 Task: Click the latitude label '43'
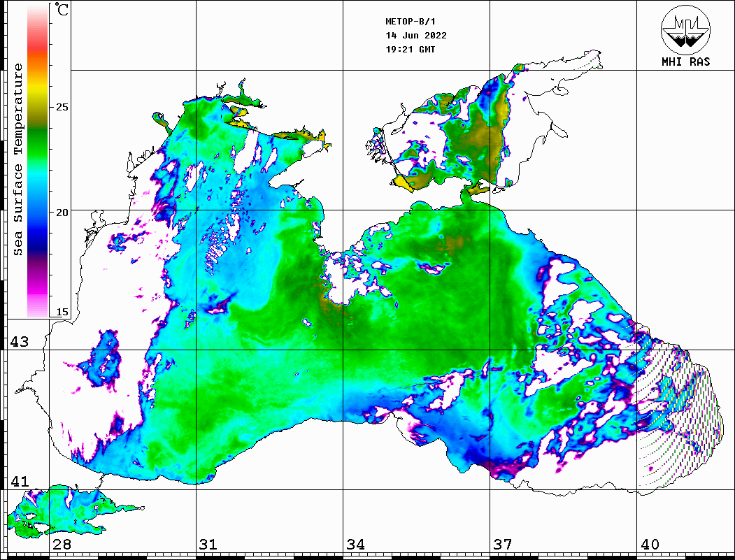[x=19, y=342]
